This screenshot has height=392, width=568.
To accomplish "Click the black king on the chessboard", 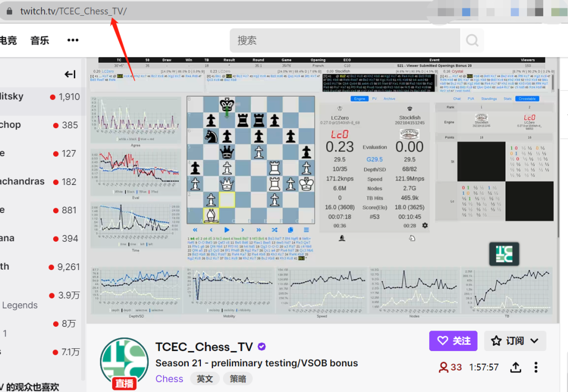I will 227,104.
